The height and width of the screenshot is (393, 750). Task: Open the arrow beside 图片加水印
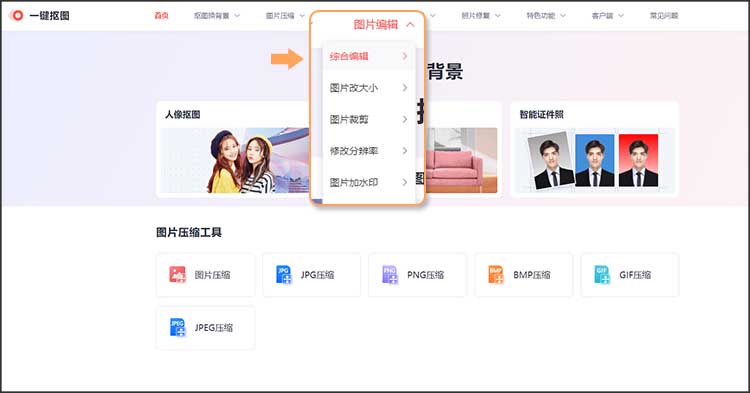click(x=405, y=183)
